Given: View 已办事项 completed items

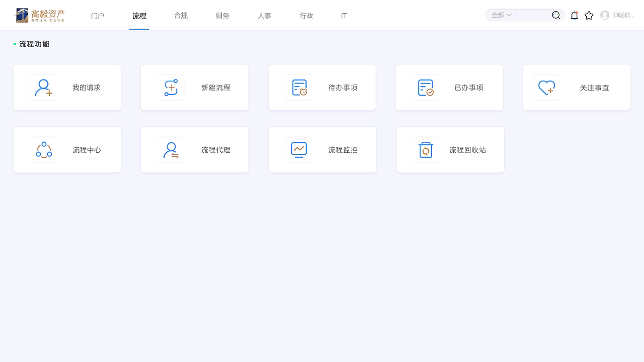Looking at the screenshot, I should click(x=449, y=87).
